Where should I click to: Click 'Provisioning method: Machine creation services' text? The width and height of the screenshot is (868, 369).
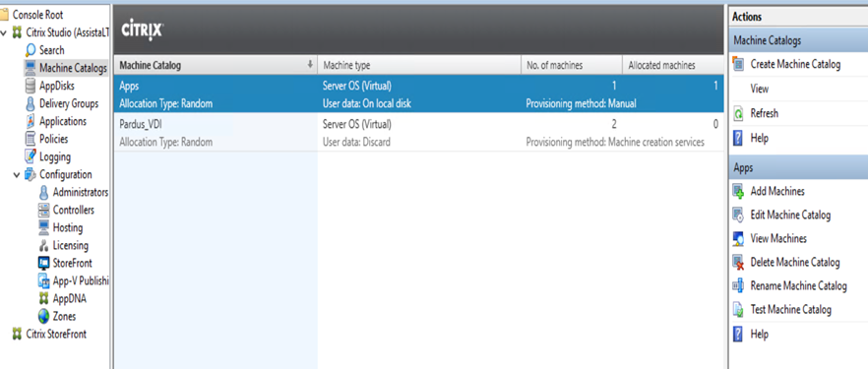point(615,142)
